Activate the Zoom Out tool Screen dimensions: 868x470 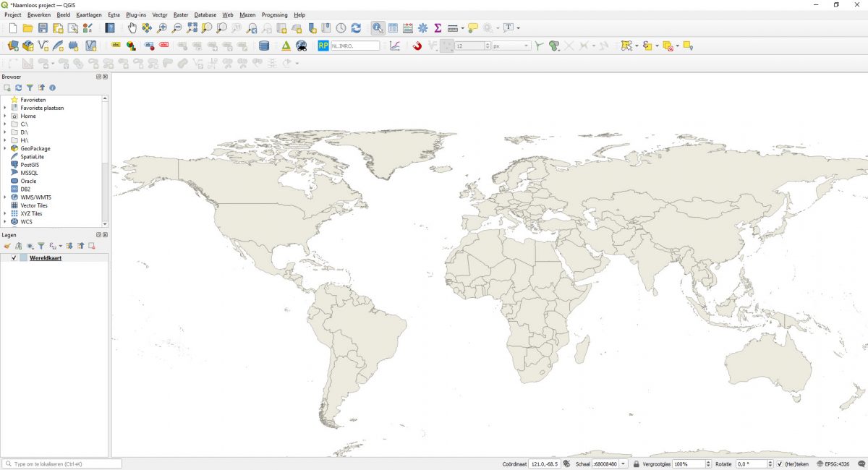176,27
